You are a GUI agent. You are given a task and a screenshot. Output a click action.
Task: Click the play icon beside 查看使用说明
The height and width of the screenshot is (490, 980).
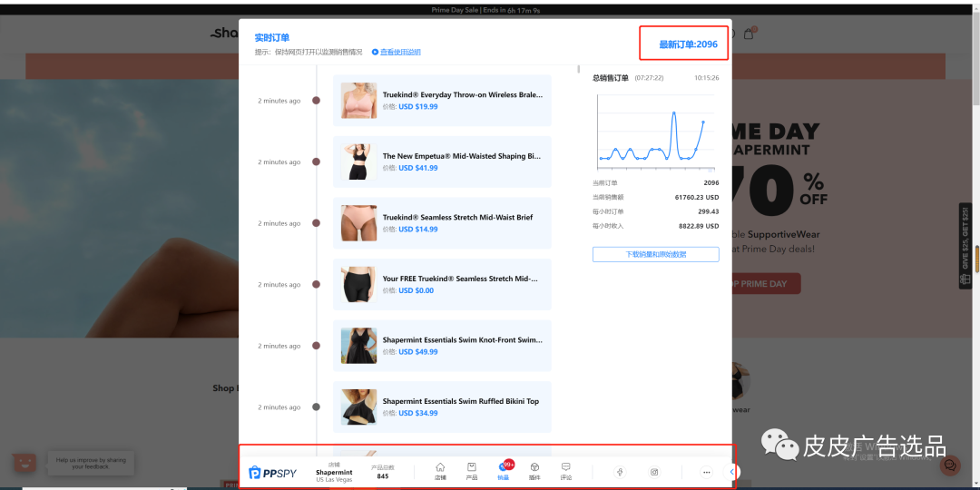click(375, 52)
